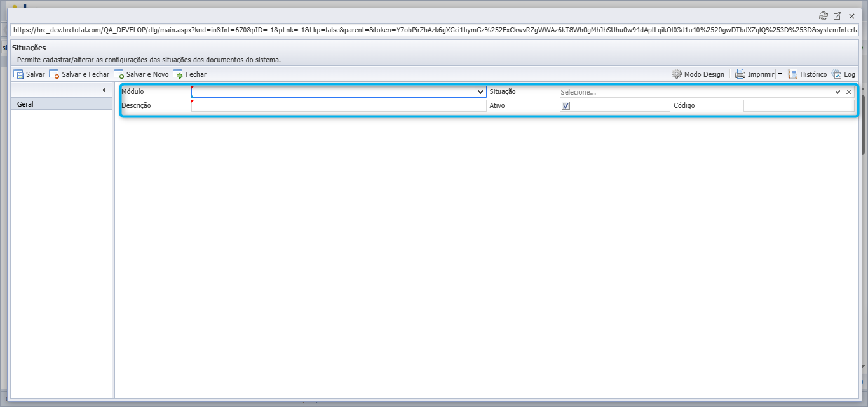Uncheck the Ativo checkbox
The height and width of the screenshot is (407, 868).
(566, 106)
